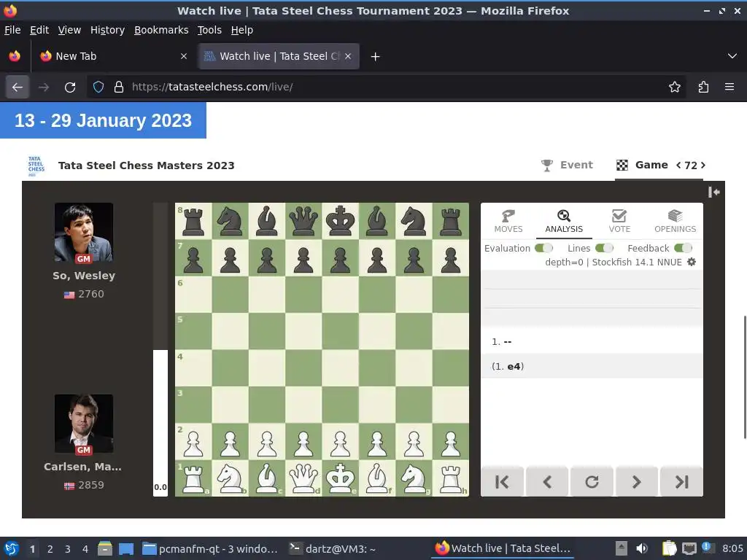Click the Tata Steel Chess logo
The width and height of the screenshot is (747, 560).
[36, 166]
